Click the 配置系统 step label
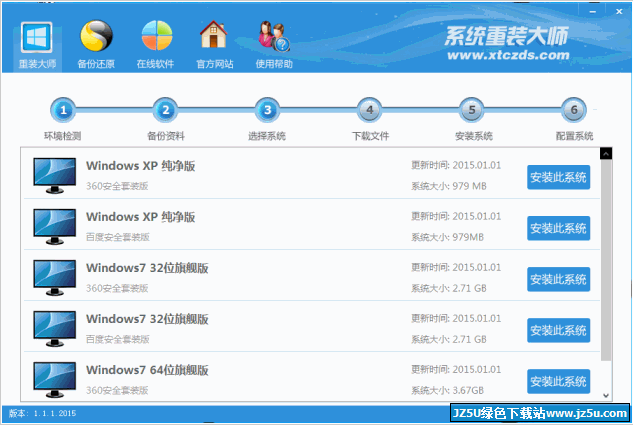Image resolution: width=633 pixels, height=425 pixels. 574,136
